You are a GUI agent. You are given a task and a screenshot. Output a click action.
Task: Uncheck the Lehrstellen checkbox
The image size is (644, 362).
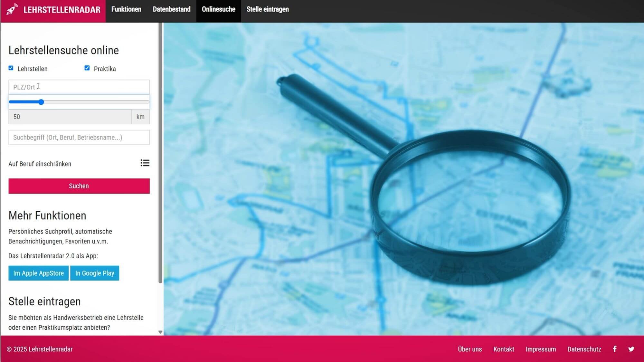click(11, 68)
